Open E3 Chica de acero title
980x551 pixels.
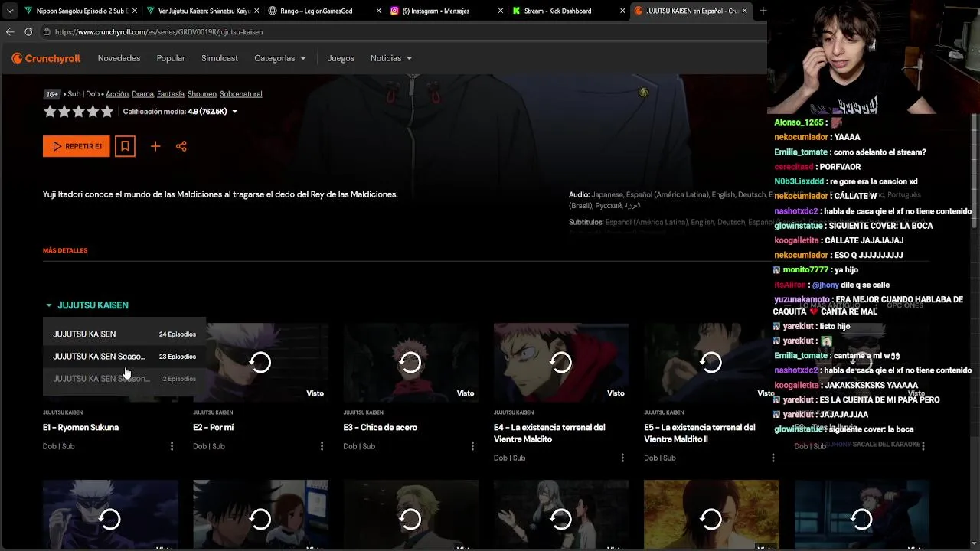click(x=381, y=428)
